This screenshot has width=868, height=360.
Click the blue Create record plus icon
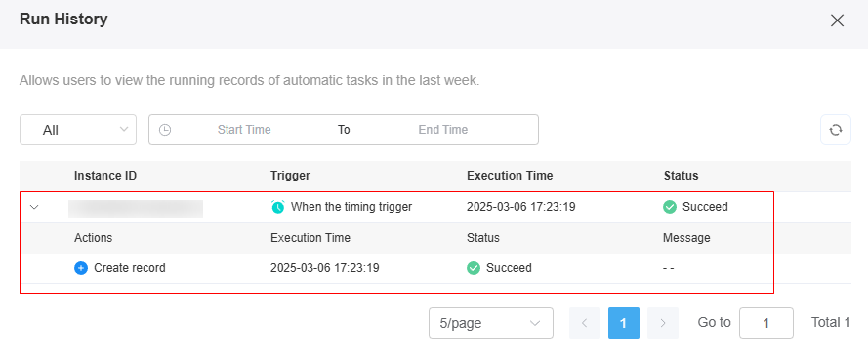point(81,268)
